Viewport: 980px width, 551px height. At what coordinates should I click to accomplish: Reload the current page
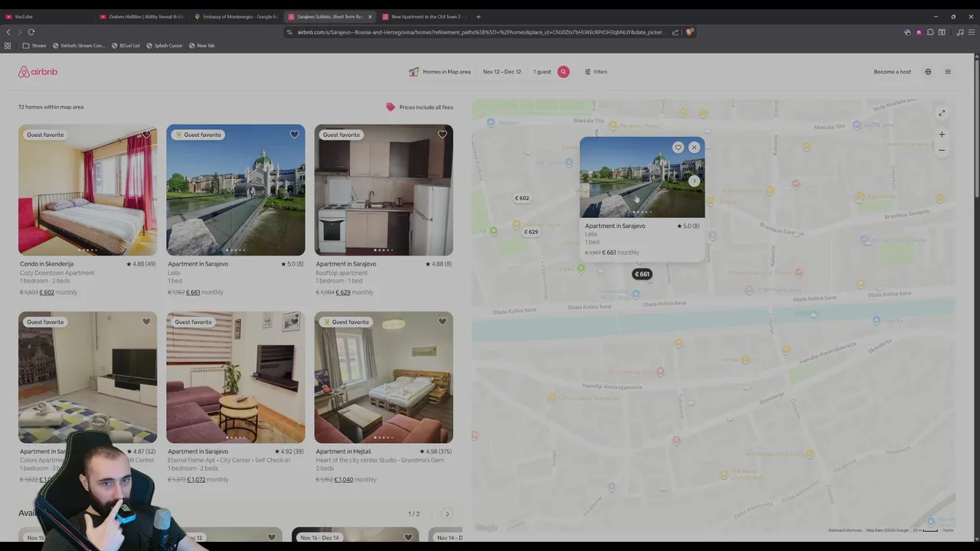31,32
